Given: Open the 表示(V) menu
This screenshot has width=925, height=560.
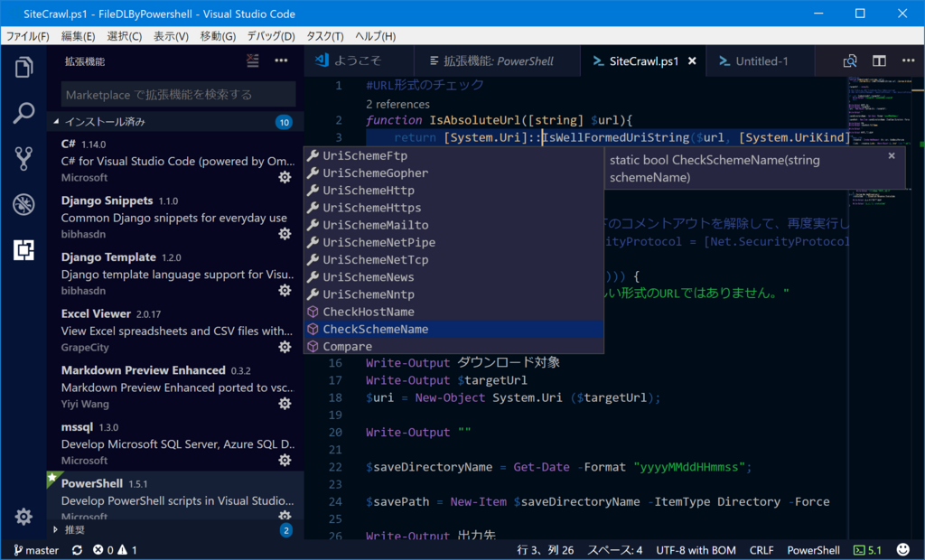Looking at the screenshot, I should point(171,36).
